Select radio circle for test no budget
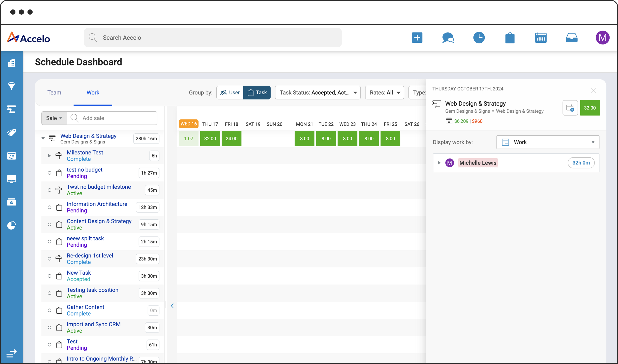The width and height of the screenshot is (618, 364). tap(49, 173)
